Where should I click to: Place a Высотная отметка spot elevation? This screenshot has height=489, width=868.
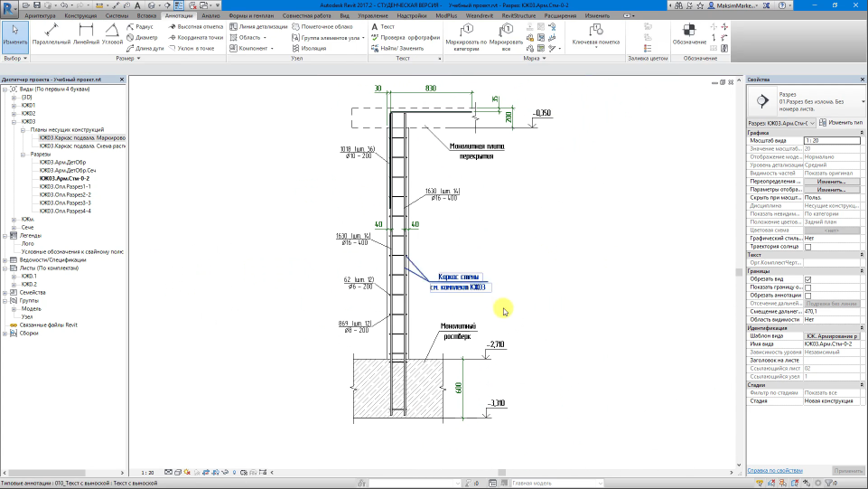click(195, 26)
